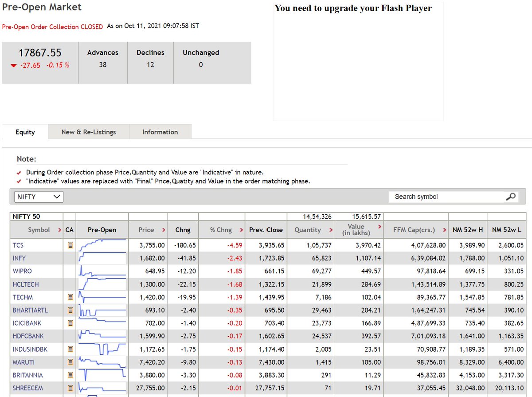Click total value 15,615.57
This screenshot has height=397, width=532.
click(x=367, y=216)
